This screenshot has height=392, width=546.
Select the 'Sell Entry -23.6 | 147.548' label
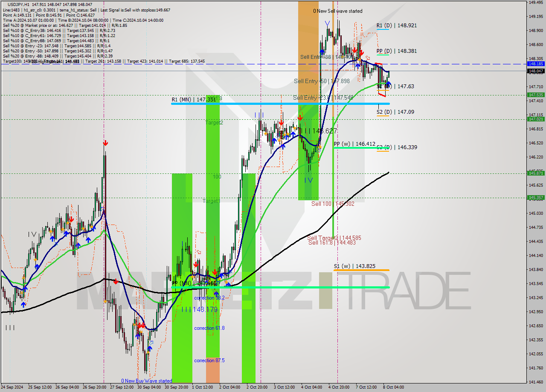[323, 98]
